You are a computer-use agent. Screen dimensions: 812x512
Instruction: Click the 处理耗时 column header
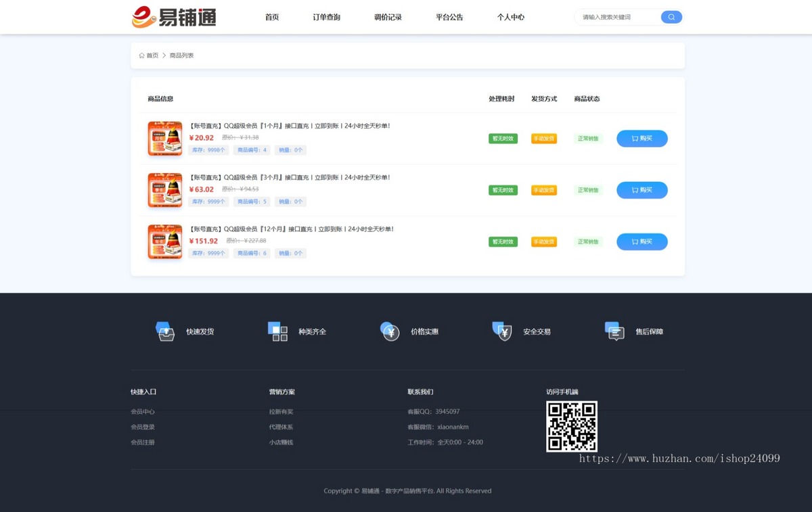[x=501, y=99]
